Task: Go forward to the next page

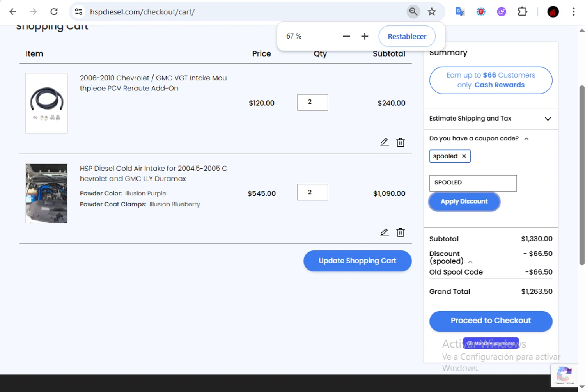Action: [x=33, y=12]
